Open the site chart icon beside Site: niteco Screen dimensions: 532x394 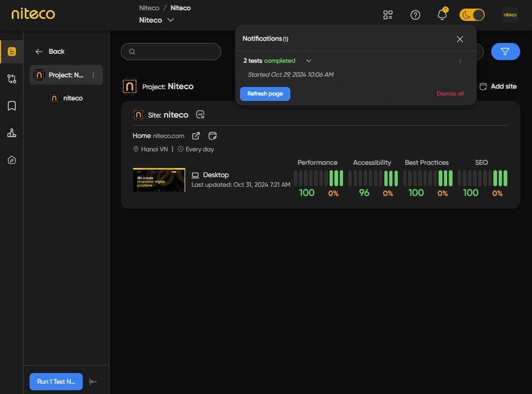click(x=200, y=115)
